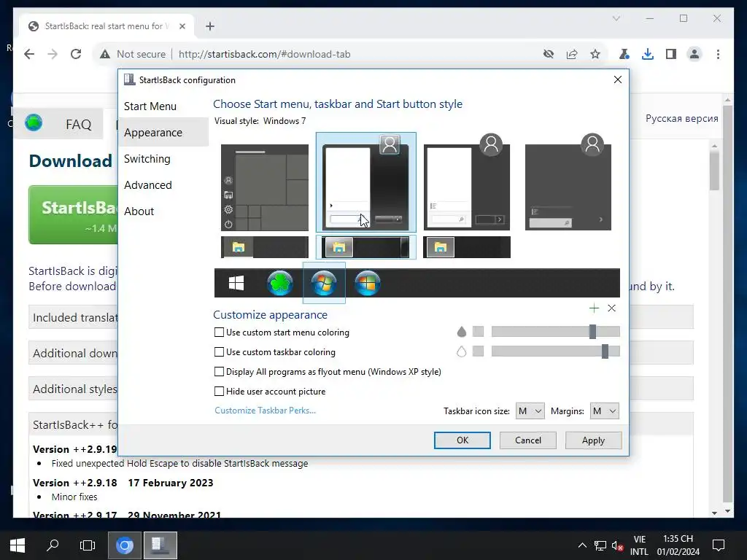Confirm settings with OK button

point(462,440)
